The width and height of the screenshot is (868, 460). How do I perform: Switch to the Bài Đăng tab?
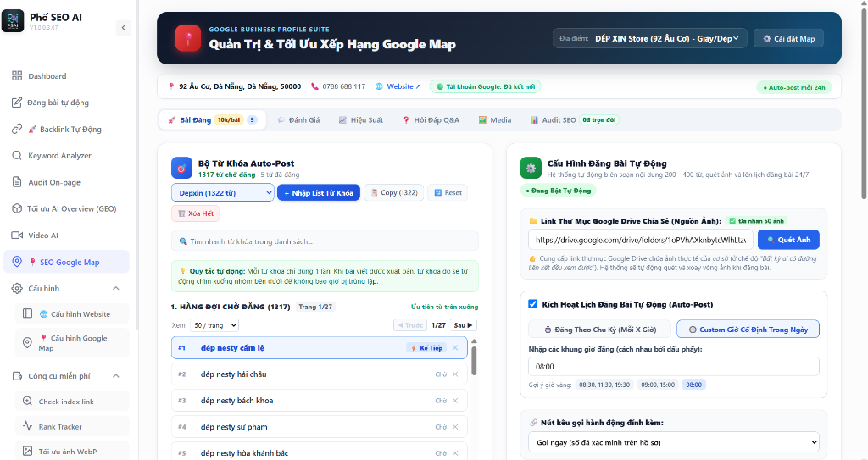tap(213, 119)
